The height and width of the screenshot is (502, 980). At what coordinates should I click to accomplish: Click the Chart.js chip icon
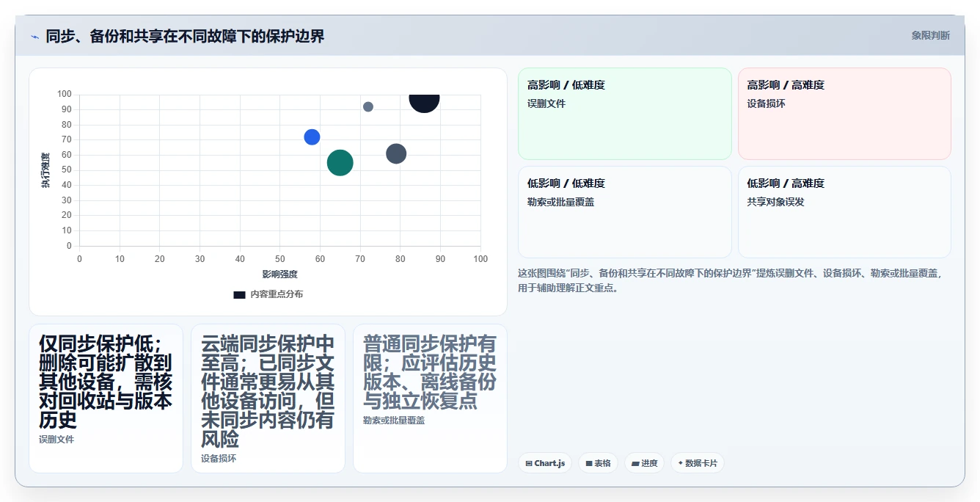pyautogui.click(x=529, y=464)
